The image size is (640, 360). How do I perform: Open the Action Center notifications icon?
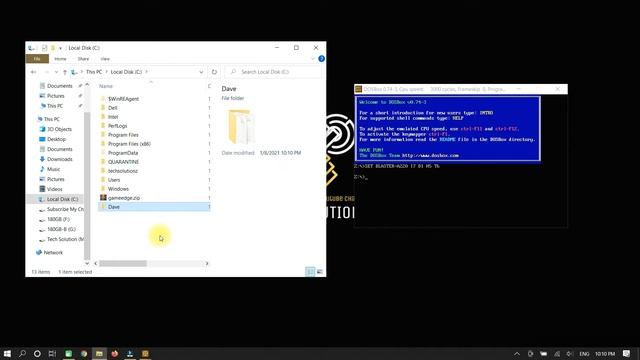(627, 353)
